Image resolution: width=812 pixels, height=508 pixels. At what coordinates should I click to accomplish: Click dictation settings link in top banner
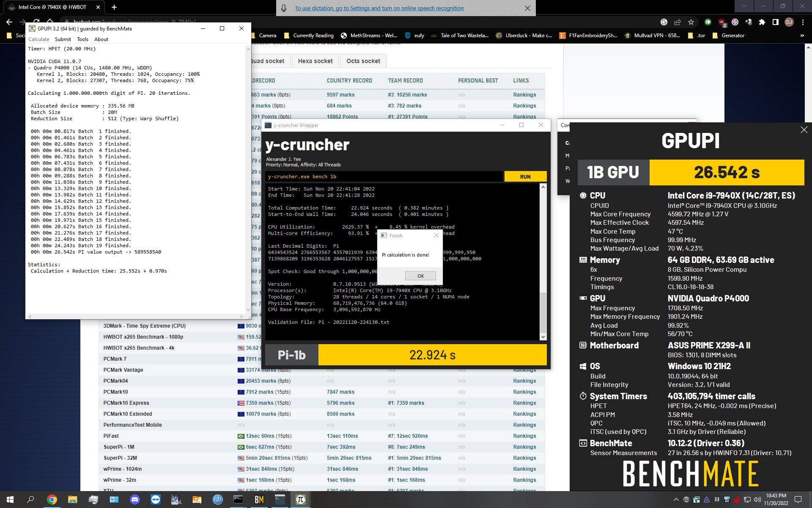[379, 8]
